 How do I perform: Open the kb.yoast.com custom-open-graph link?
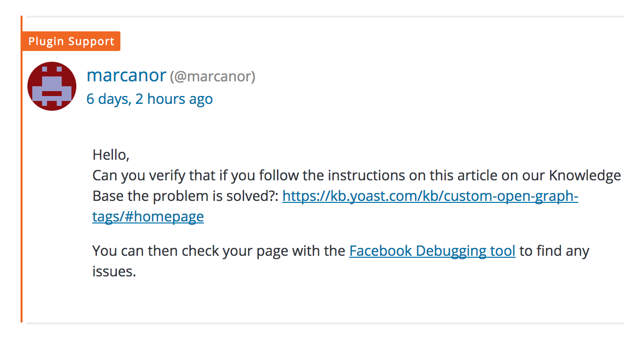[430, 197]
